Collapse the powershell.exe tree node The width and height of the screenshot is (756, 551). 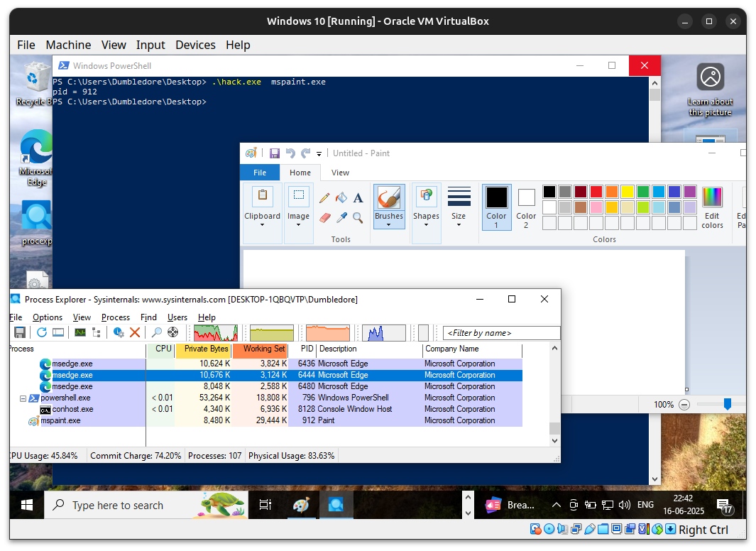(x=23, y=398)
